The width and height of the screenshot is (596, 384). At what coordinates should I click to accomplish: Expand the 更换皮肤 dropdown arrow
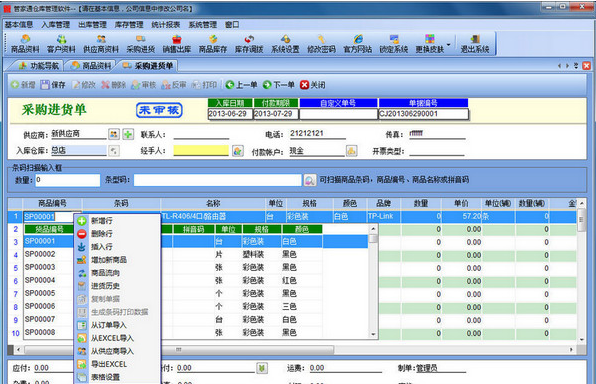click(449, 45)
